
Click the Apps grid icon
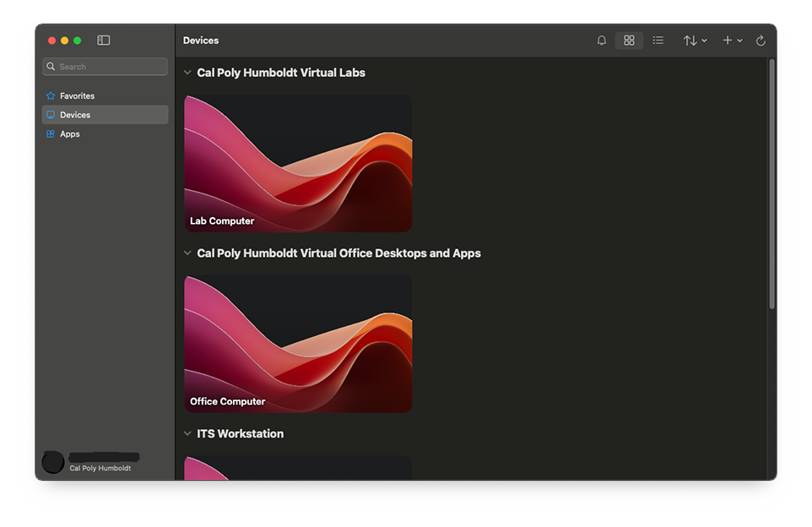coord(51,133)
